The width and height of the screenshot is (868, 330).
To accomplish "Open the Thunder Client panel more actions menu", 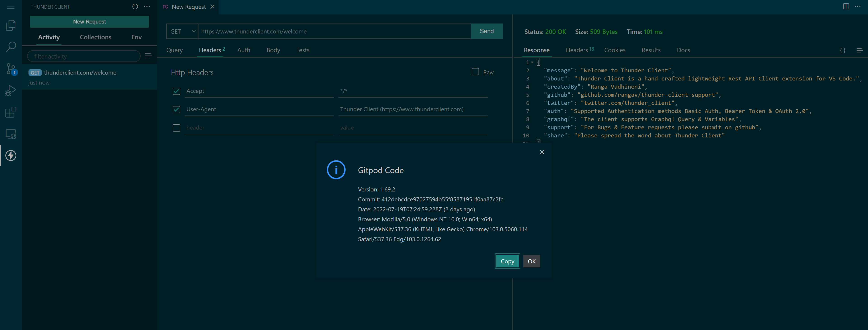I will (x=147, y=6).
